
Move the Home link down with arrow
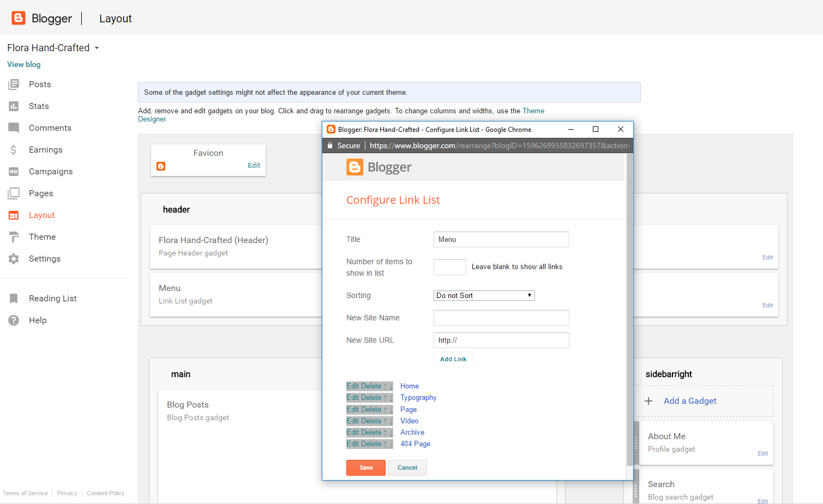click(391, 386)
